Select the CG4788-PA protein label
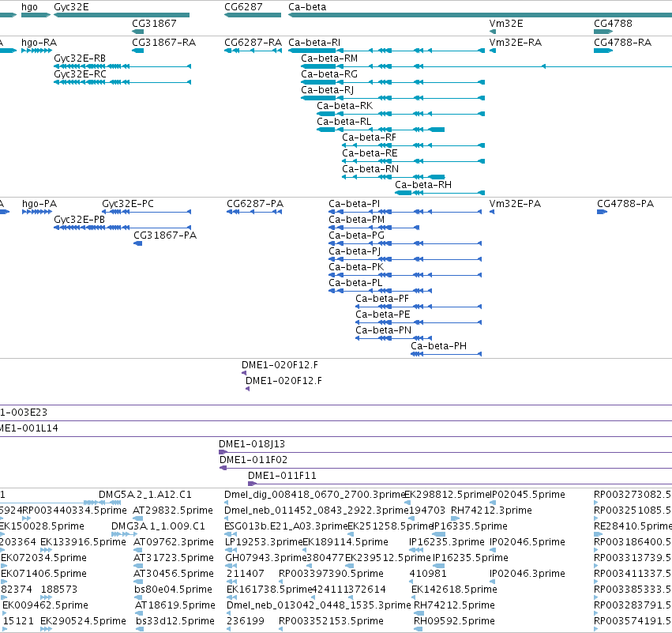Screen dimensions: 672x633 click(x=625, y=204)
